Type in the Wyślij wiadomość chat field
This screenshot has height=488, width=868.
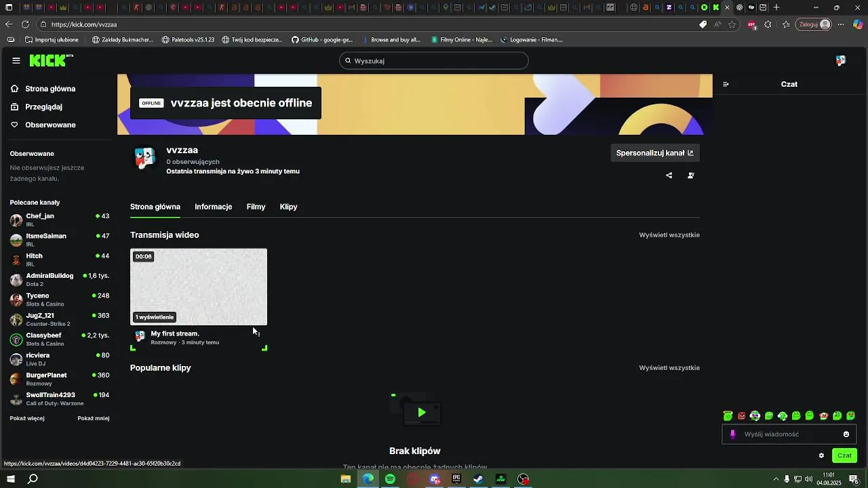pos(789,434)
